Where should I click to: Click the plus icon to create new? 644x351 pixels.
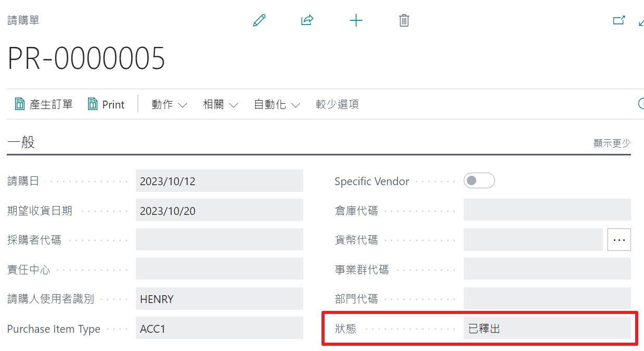[356, 20]
